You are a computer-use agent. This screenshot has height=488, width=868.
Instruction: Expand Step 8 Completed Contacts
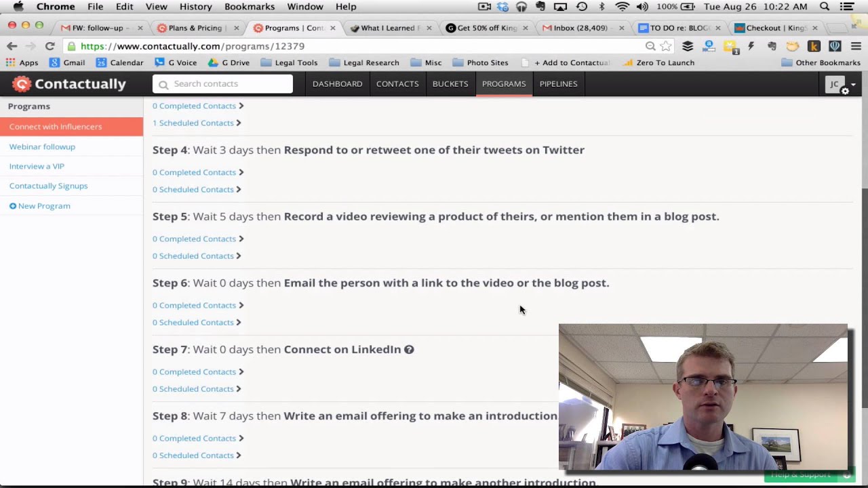coord(198,439)
